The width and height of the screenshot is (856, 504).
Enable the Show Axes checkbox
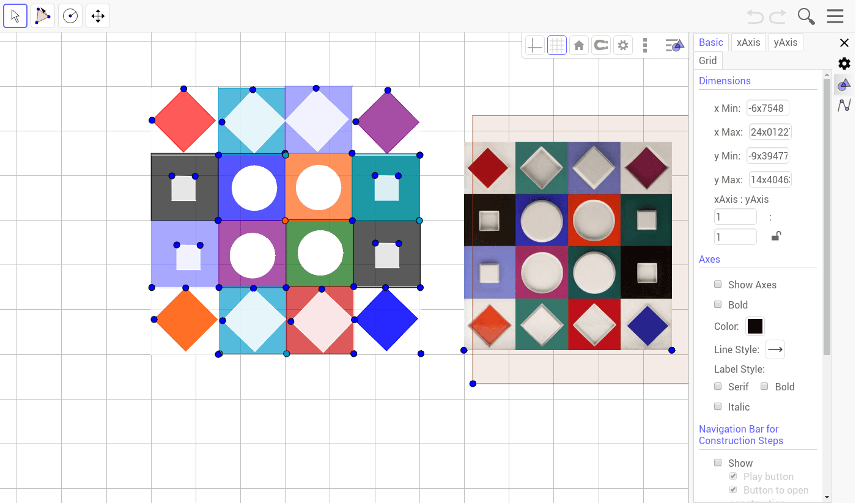coord(718,285)
